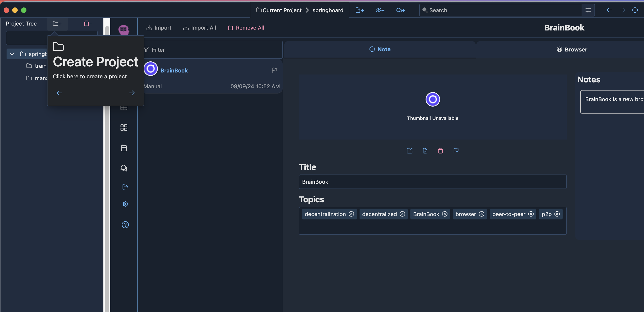Click the Import All button
The width and height of the screenshot is (644, 312).
click(x=199, y=28)
